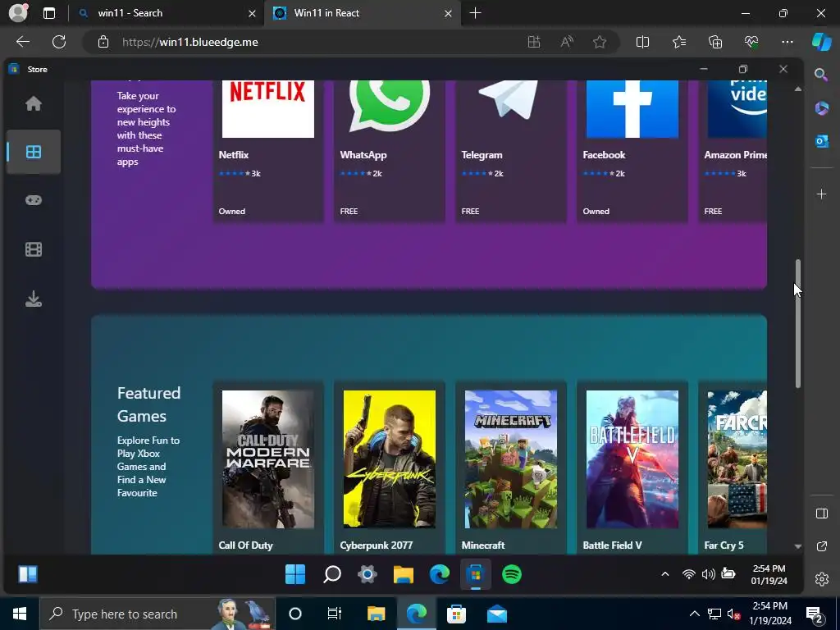Viewport: 840px width, 630px height.
Task: Open the Store Home section
Action: (33, 103)
